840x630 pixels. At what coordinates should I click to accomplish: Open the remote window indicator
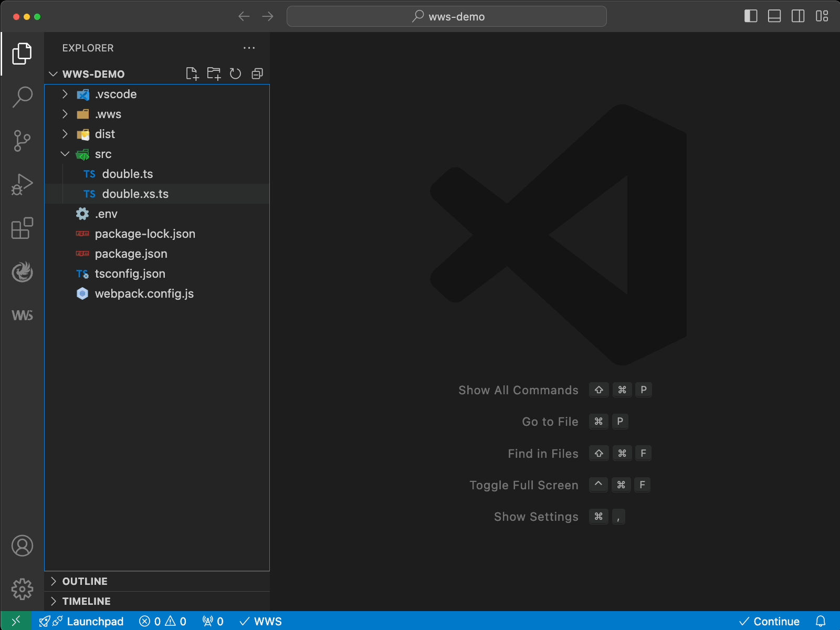(16, 621)
